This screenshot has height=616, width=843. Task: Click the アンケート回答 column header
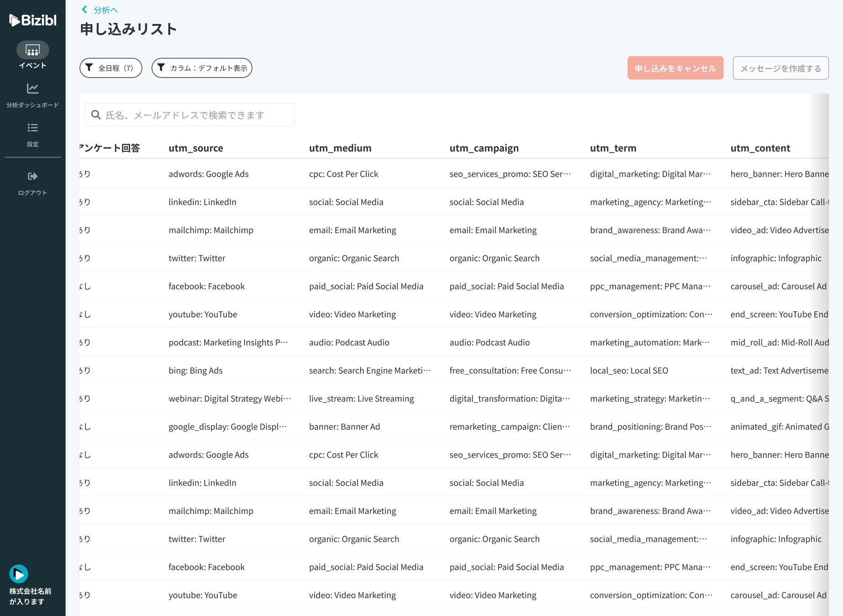[x=110, y=148]
